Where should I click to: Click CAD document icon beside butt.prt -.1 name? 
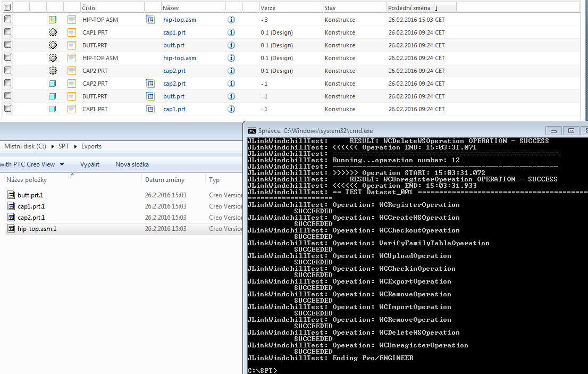[x=150, y=96]
